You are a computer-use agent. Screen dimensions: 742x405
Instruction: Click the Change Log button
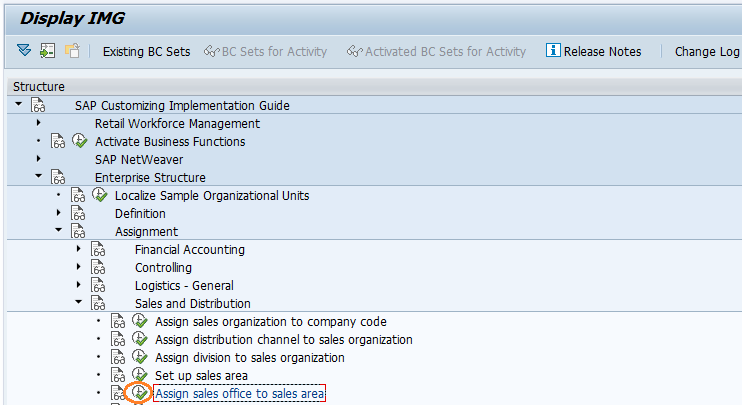pyautogui.click(x=707, y=51)
